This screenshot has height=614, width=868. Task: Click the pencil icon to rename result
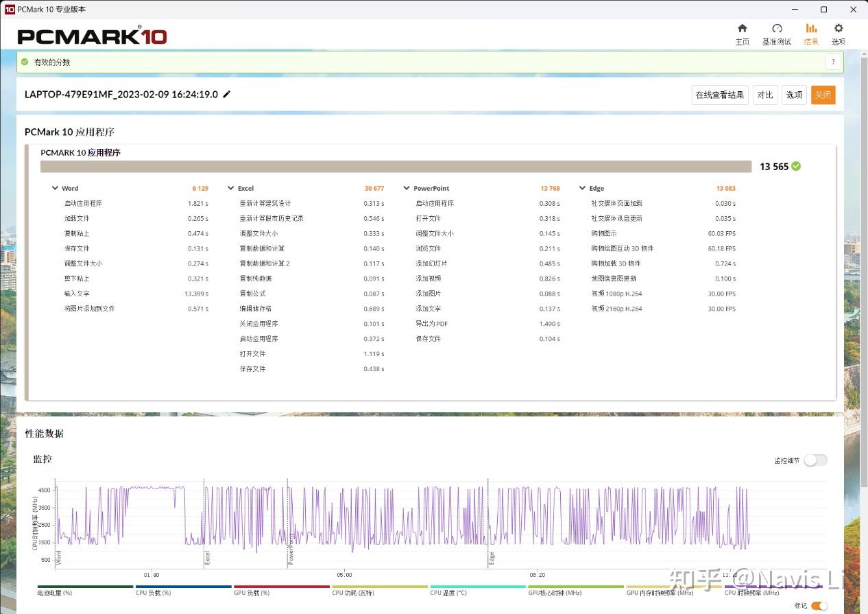click(227, 95)
